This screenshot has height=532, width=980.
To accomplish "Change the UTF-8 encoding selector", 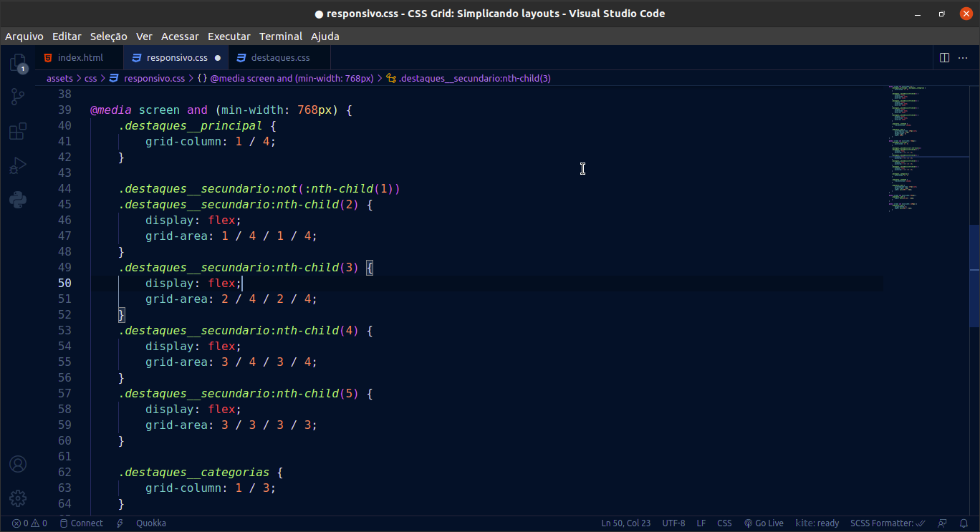I will [x=673, y=523].
